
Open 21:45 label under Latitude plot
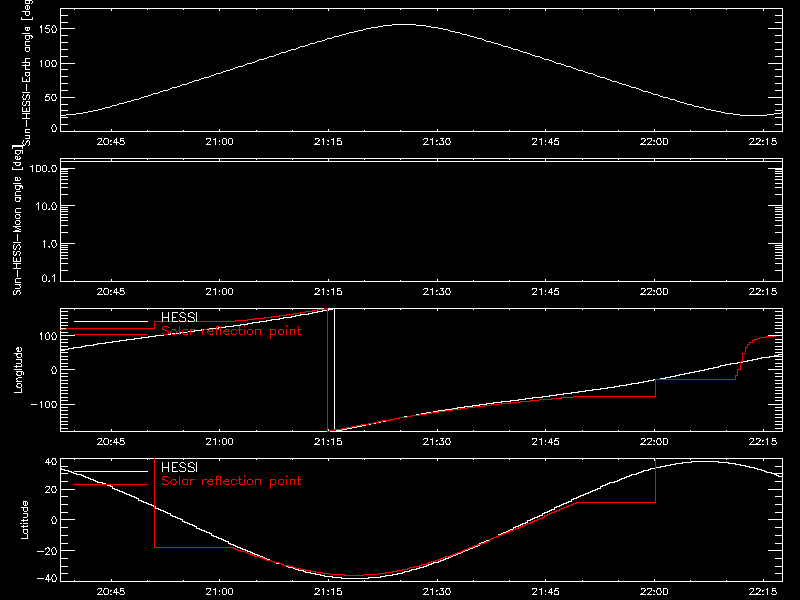(x=545, y=592)
